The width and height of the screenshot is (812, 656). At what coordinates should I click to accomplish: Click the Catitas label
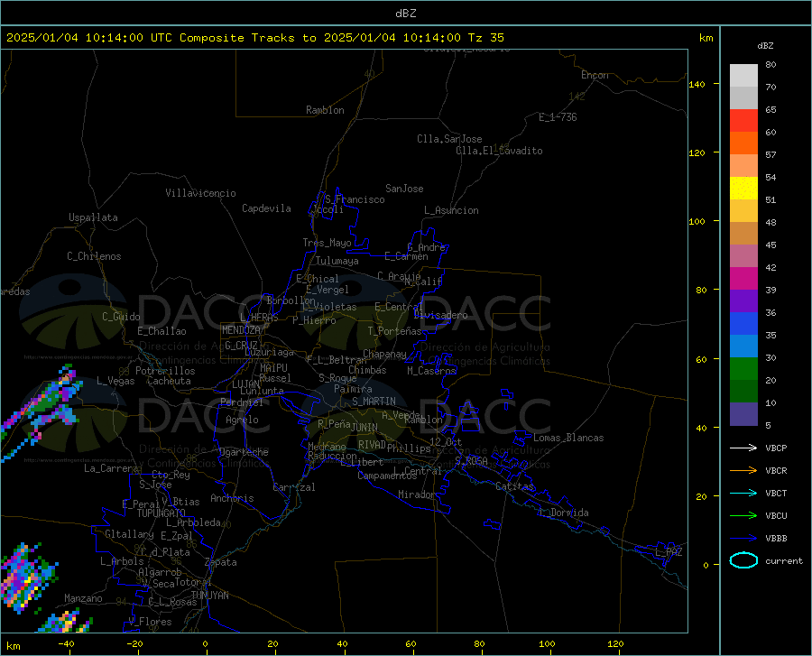pos(514,486)
